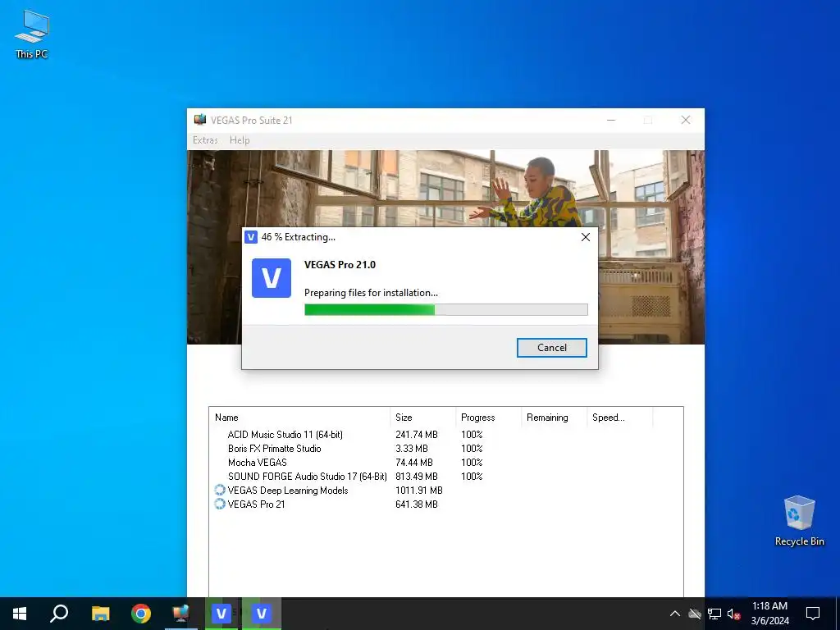840x630 pixels.
Task: Minimize the VEGAS Pro Suite 21 window
Action: click(611, 120)
